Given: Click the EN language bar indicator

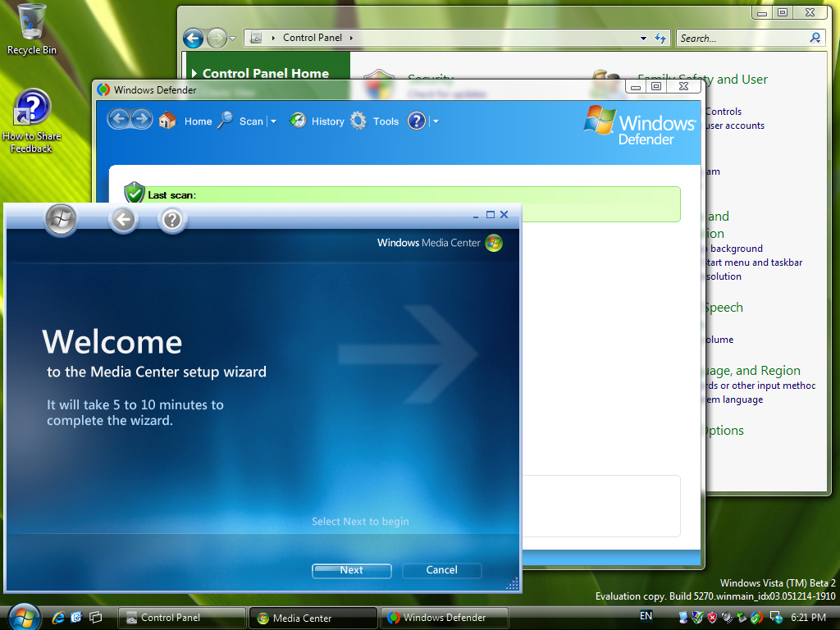Looking at the screenshot, I should point(646,616).
